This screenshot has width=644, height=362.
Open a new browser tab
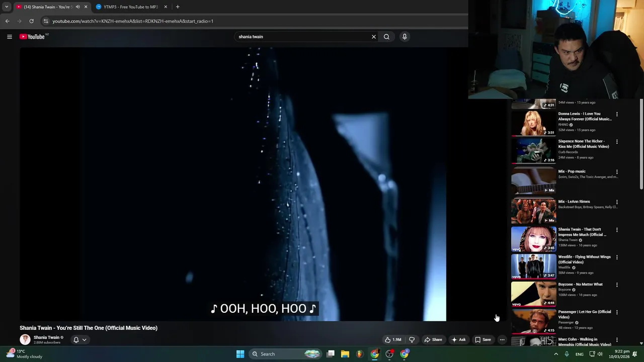(178, 7)
